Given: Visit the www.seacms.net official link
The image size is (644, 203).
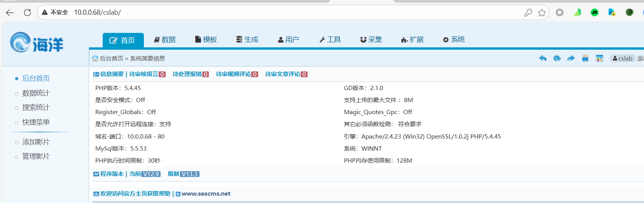Looking at the screenshot, I should [206, 194].
